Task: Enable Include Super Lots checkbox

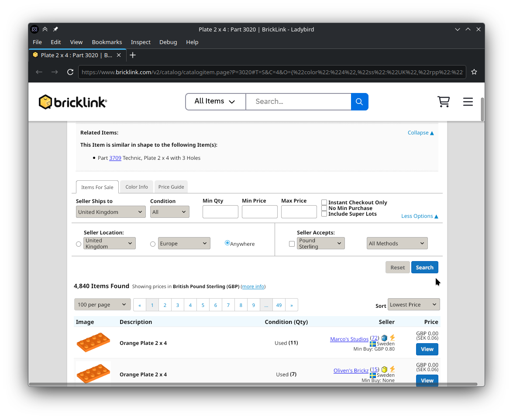Action: 324,214
